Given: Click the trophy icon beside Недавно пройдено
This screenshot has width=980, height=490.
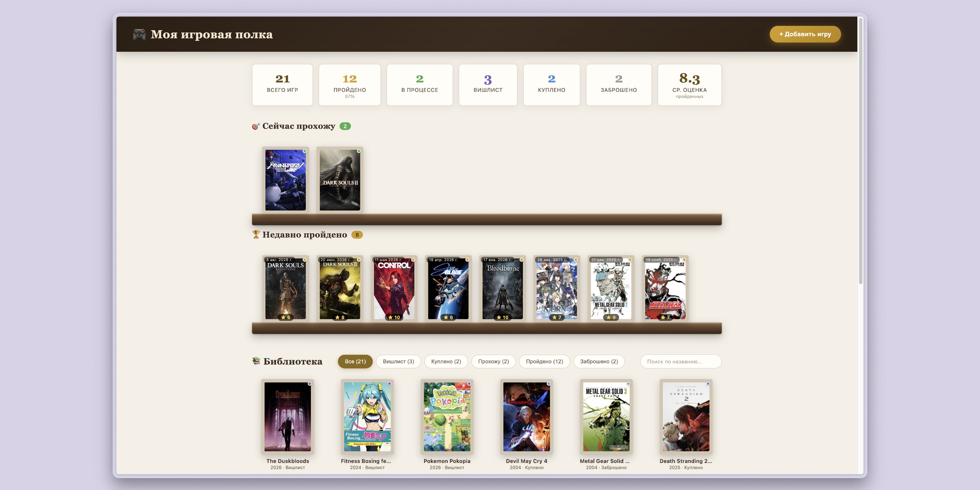Looking at the screenshot, I should [x=256, y=234].
